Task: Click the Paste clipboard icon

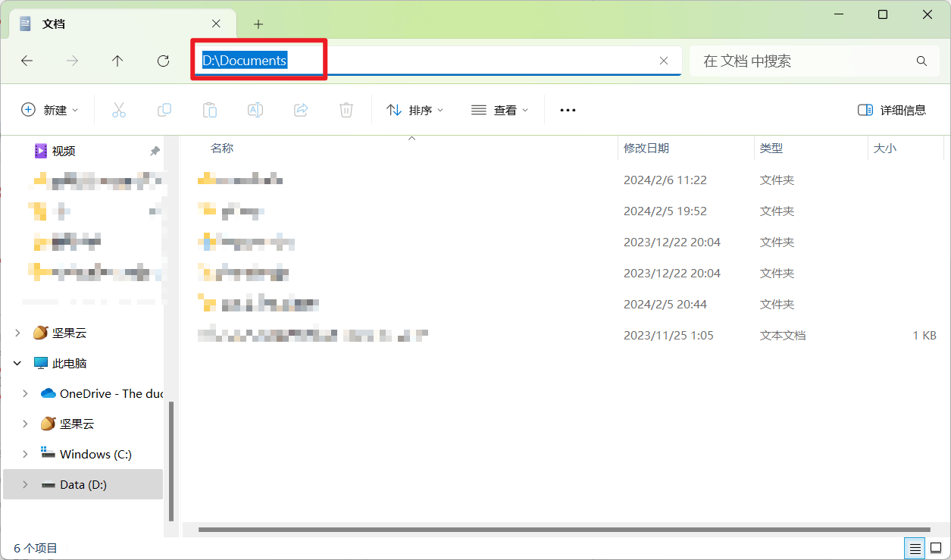Action: (210, 110)
